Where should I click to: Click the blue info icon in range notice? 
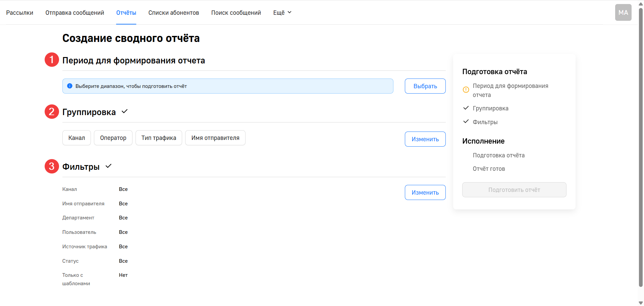[x=70, y=86]
